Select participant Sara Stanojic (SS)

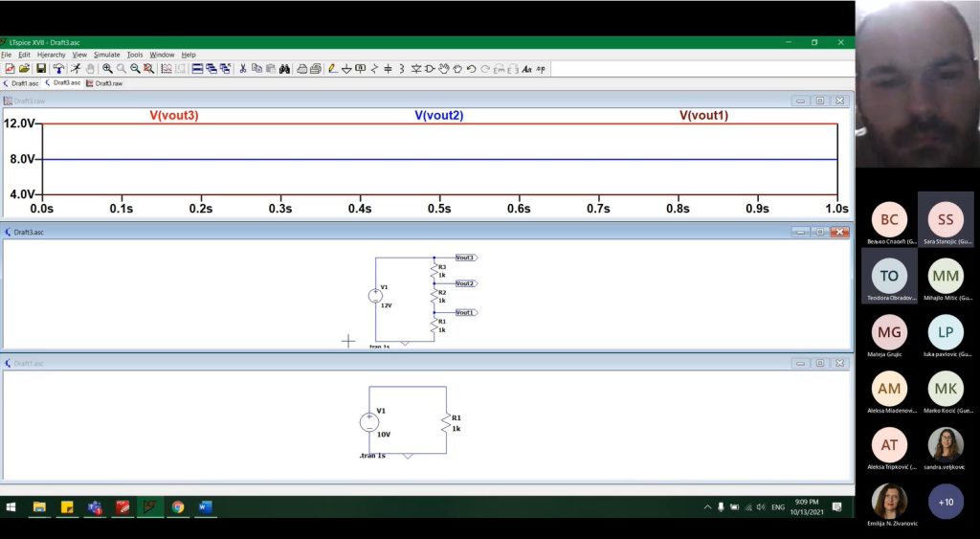(946, 220)
